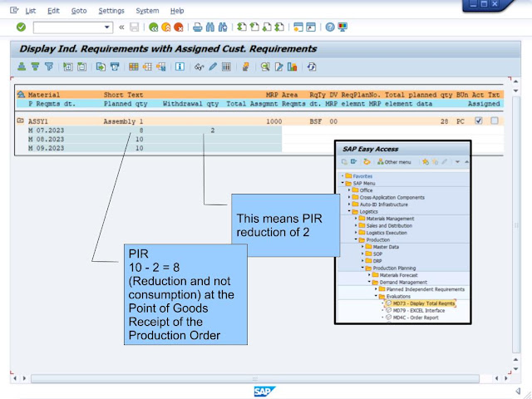The height and width of the screenshot is (399, 532).
Task: Click the Sort Ascending icon
Action: pos(22,66)
